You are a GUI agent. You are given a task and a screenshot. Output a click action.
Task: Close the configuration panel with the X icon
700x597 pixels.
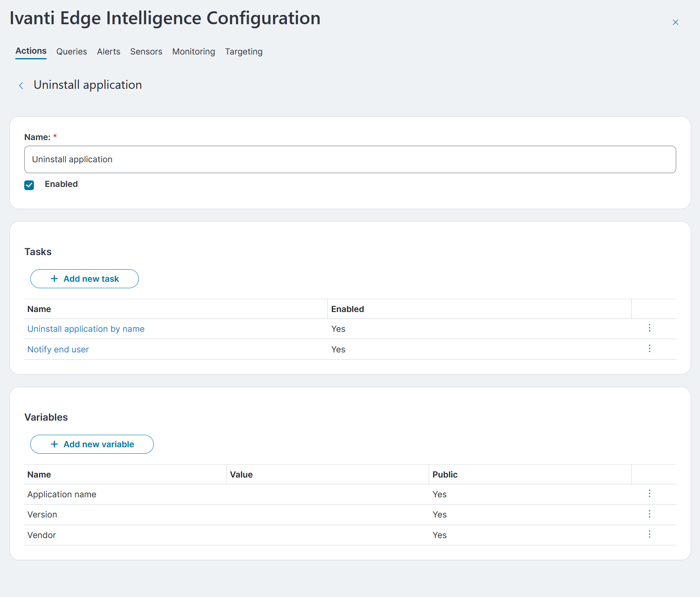pyautogui.click(x=675, y=22)
